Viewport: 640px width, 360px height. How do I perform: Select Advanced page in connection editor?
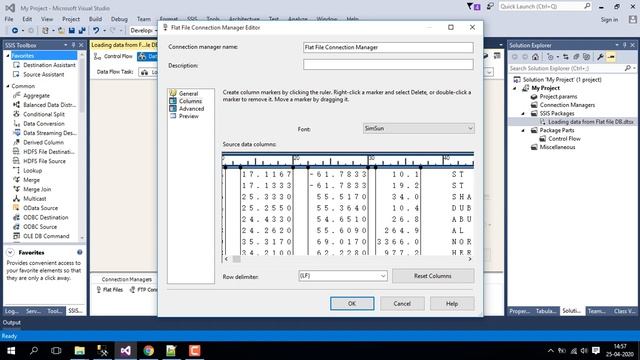(191, 109)
